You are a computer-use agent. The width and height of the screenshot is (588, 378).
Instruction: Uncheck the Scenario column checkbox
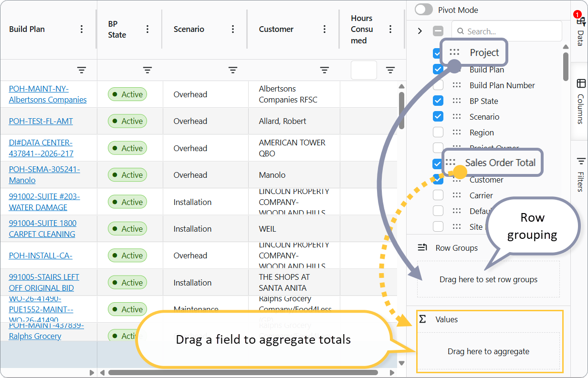click(x=438, y=117)
